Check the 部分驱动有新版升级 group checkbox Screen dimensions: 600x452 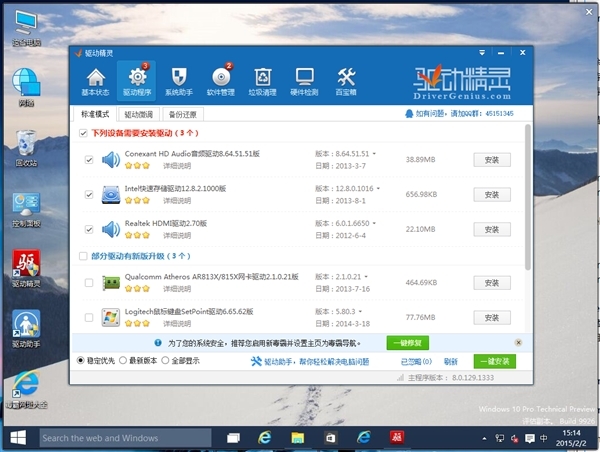pyautogui.click(x=83, y=256)
